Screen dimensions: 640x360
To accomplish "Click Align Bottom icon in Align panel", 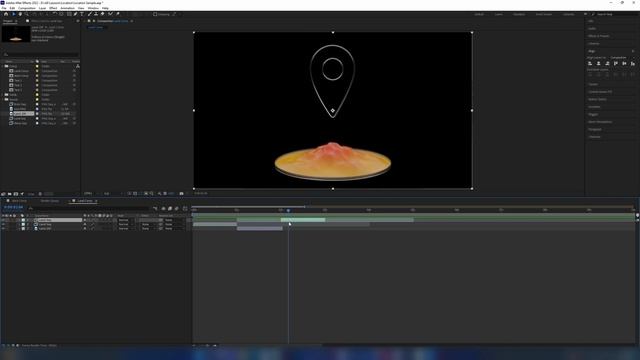I will [633, 63].
